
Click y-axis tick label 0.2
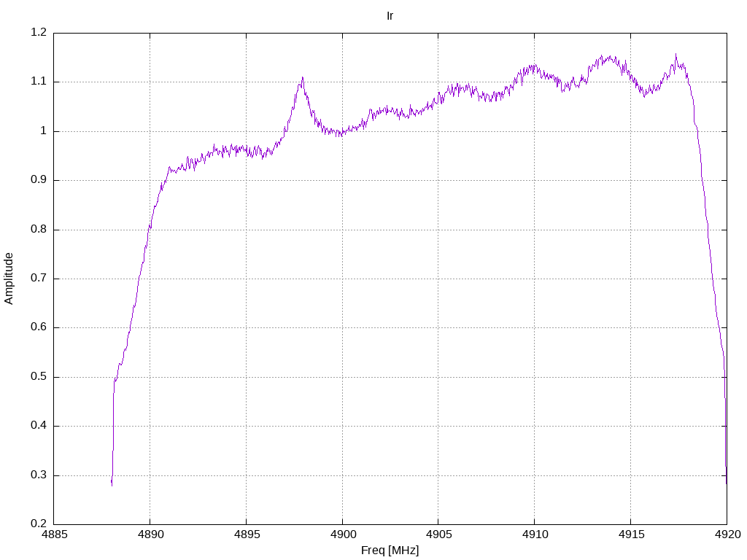tap(39, 524)
